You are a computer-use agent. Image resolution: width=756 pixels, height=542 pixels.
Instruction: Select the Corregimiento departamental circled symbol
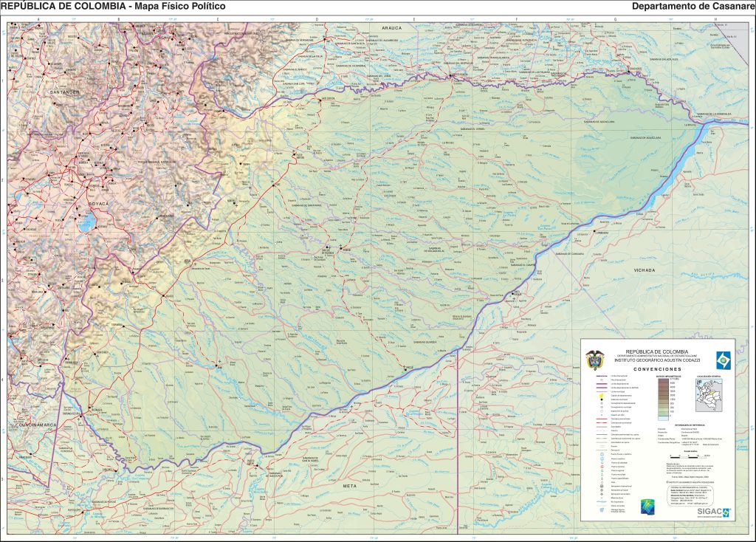coord(602,402)
